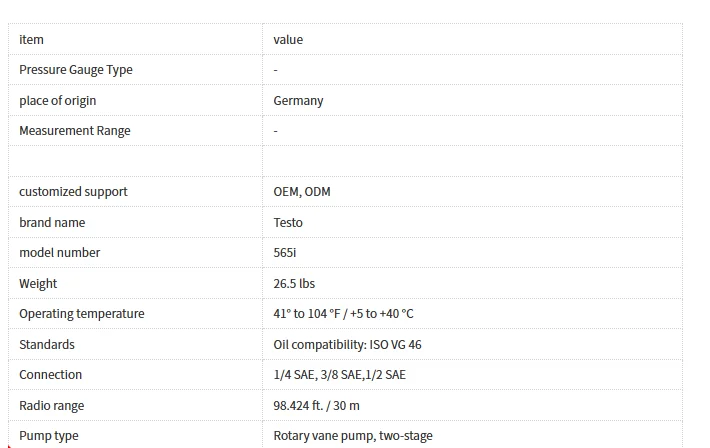This screenshot has height=448, width=710.
Task: Select 'Rotary vane pump, two-stage' text
Action: (353, 436)
